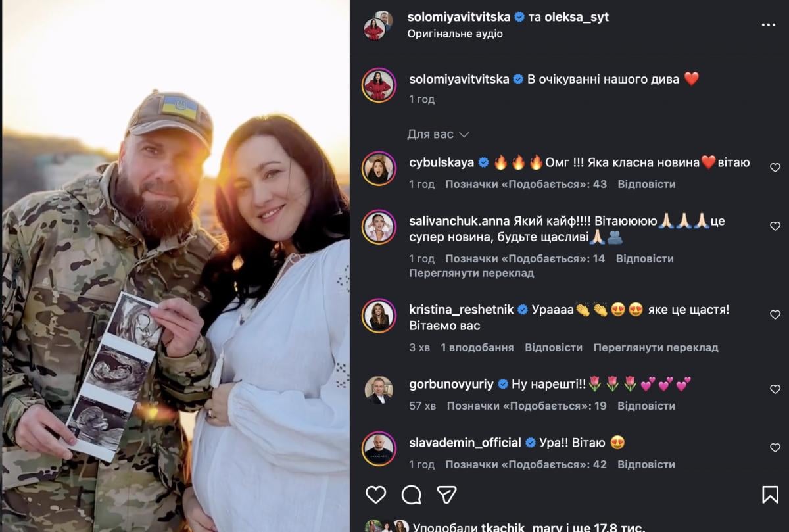This screenshot has width=789, height=532.
Task: Save the post with the bookmark icon
Action: tap(770, 495)
